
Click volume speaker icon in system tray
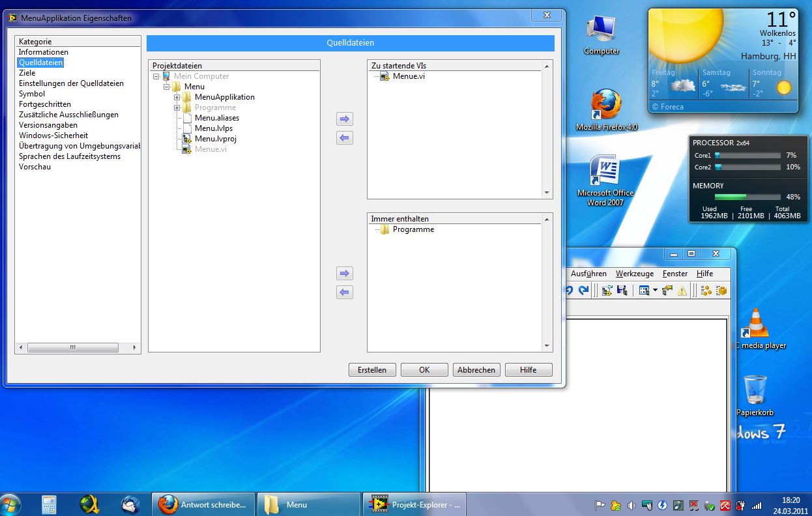coord(631,505)
